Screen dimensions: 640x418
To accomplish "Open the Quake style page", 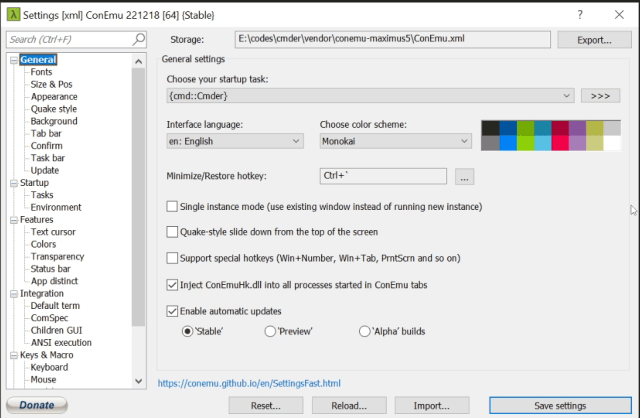I will (53, 109).
